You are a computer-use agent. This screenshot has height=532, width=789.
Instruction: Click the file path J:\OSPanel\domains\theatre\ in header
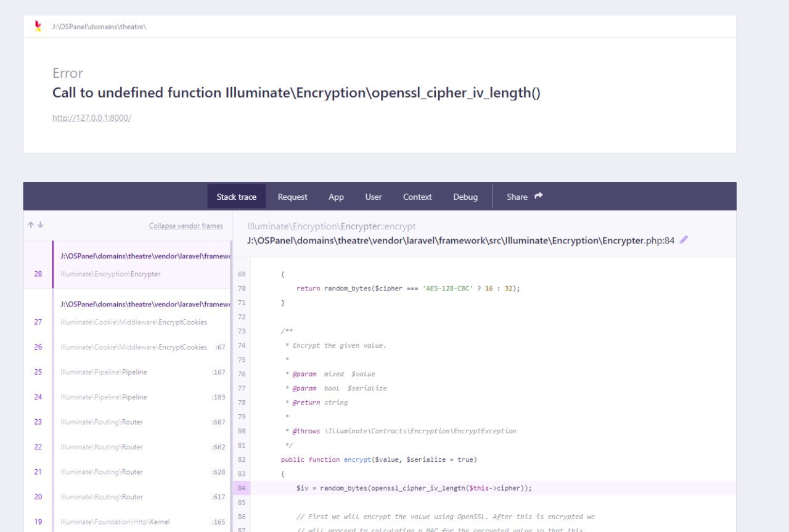99,27
